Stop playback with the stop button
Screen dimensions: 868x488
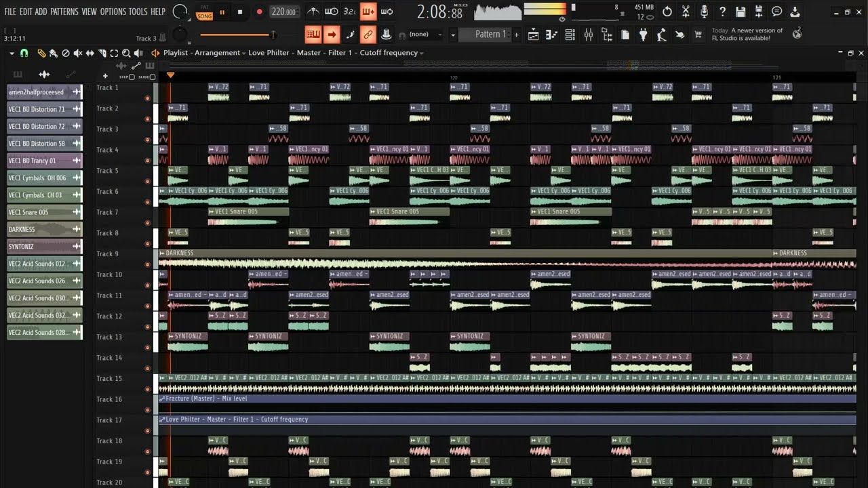(x=240, y=12)
